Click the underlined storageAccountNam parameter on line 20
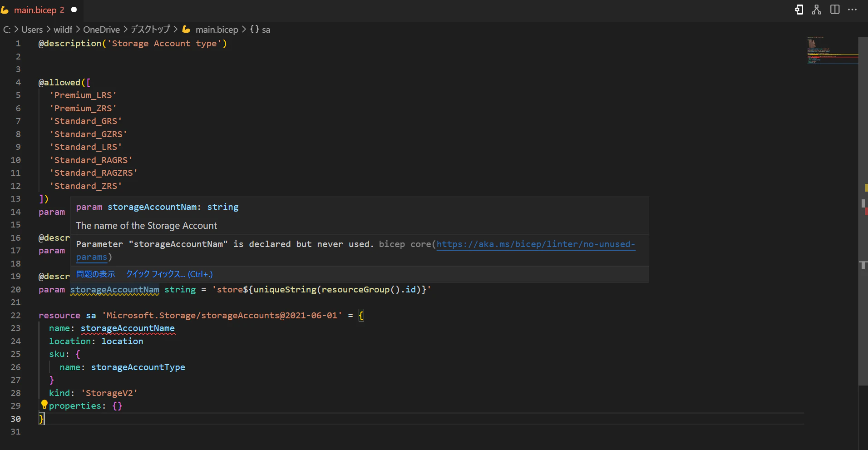The image size is (868, 450). pos(115,290)
